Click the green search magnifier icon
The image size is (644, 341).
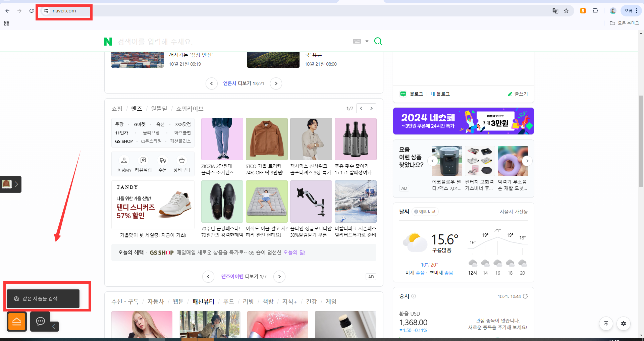pos(378,41)
